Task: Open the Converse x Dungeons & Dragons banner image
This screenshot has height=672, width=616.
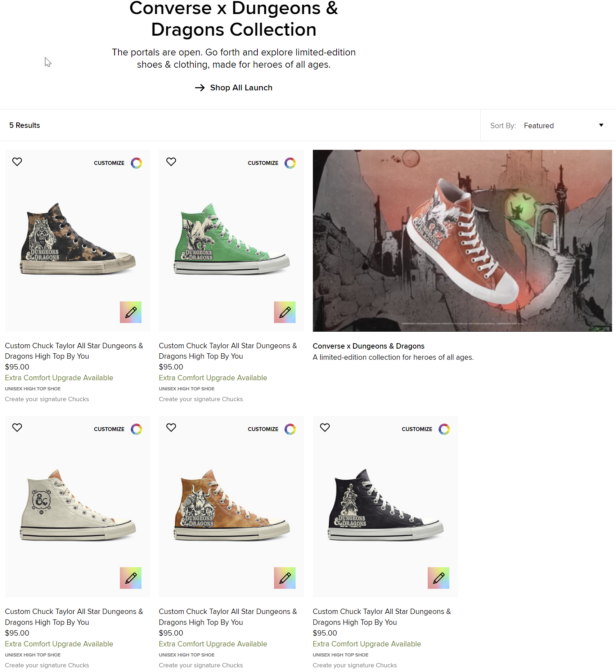Action: pyautogui.click(x=462, y=241)
